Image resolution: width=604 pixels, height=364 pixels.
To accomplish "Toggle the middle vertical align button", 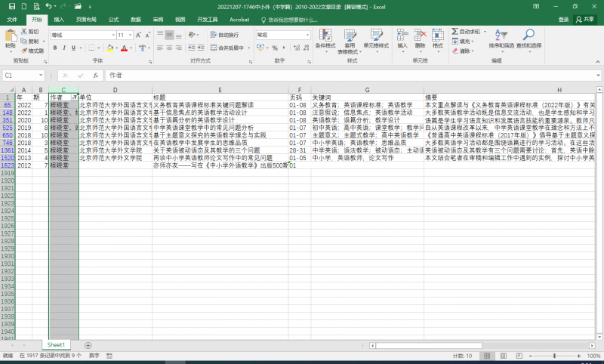I will 169,35.
